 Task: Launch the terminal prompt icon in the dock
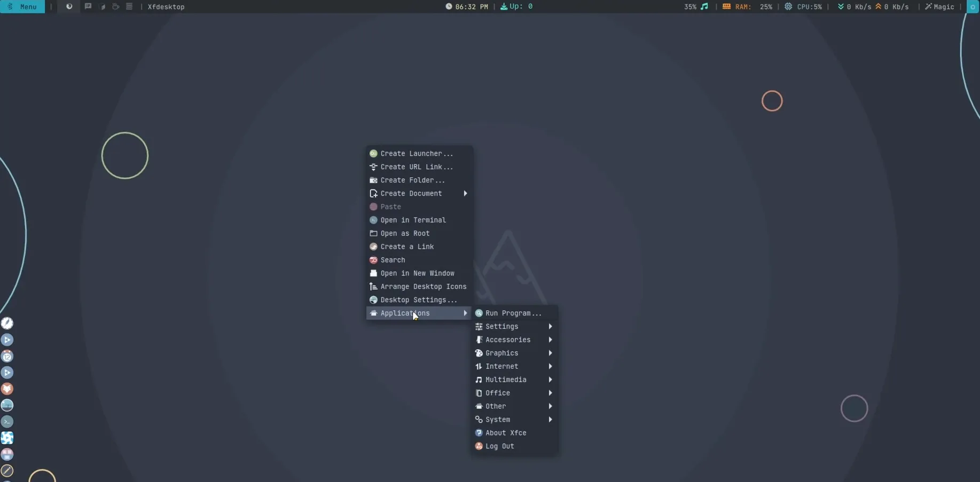click(x=7, y=422)
